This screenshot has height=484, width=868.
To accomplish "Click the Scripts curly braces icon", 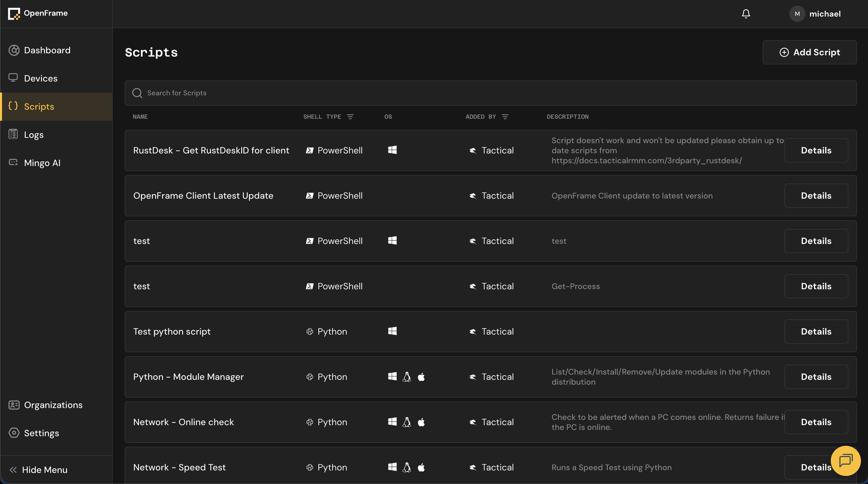I will tap(13, 106).
